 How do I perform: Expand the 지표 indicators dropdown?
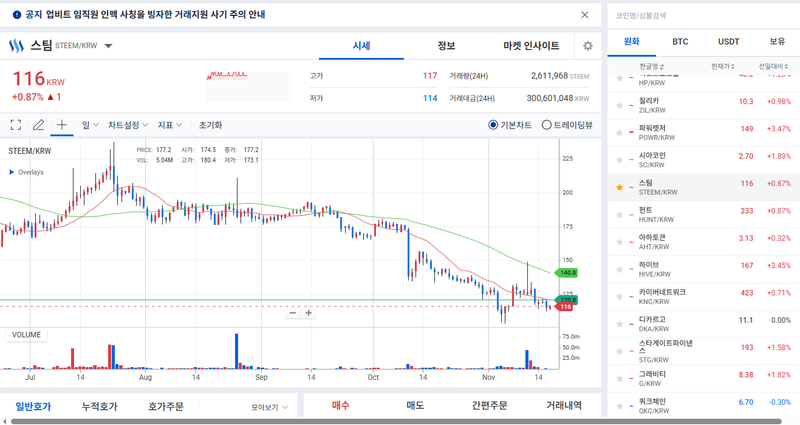(170, 125)
